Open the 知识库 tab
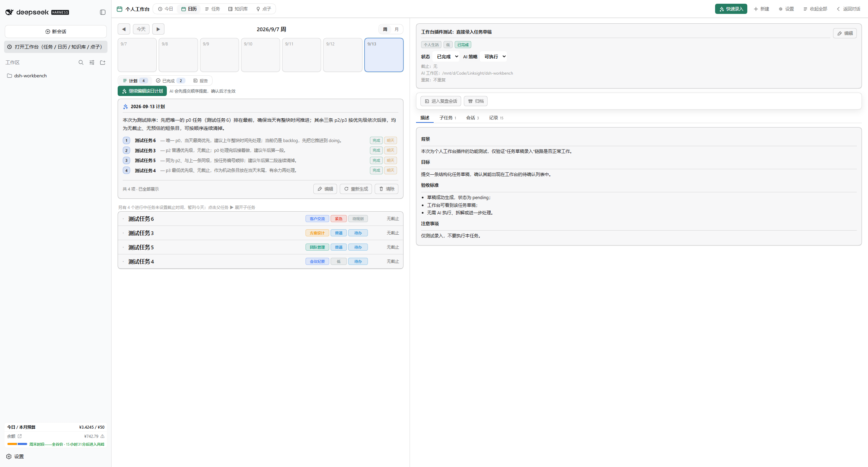 (x=238, y=9)
